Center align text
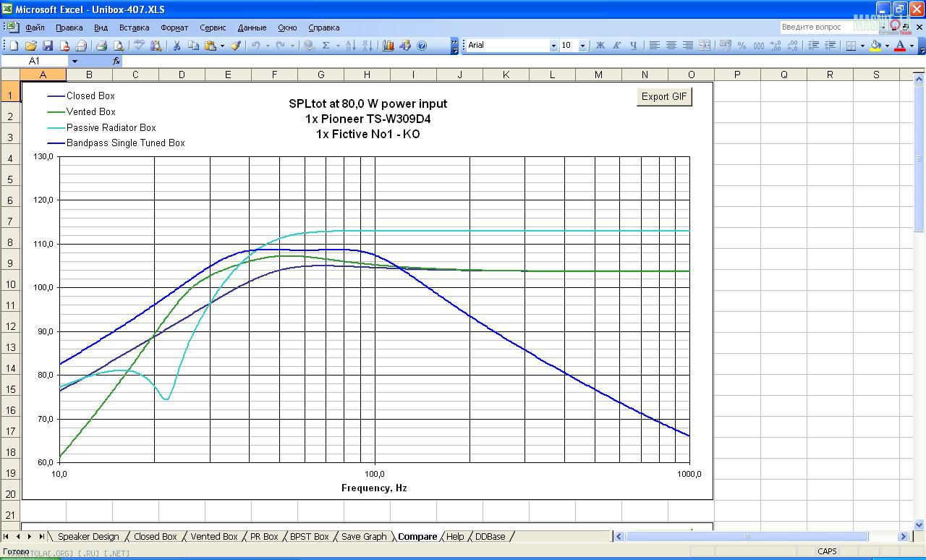 pos(671,46)
